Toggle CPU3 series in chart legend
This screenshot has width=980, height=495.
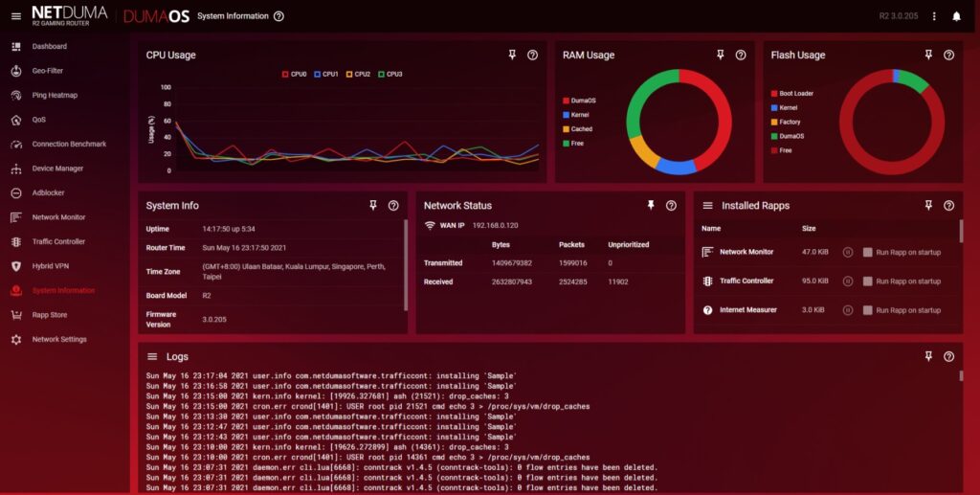(390, 74)
